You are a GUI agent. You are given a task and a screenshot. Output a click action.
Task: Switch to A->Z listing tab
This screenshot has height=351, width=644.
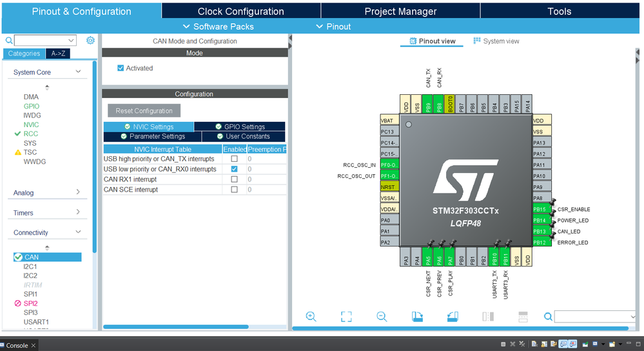(x=58, y=54)
